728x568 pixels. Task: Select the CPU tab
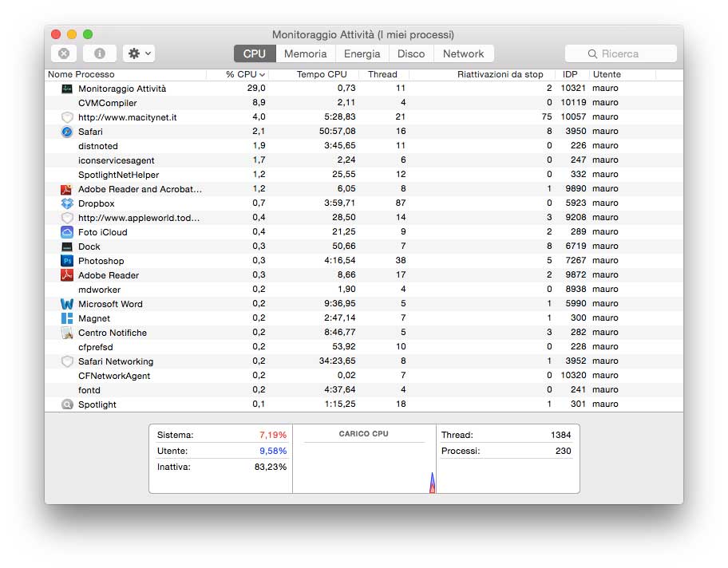point(255,53)
